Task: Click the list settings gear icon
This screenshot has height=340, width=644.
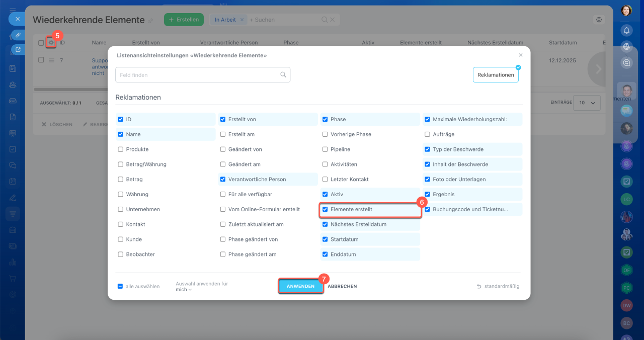Action: tap(51, 43)
